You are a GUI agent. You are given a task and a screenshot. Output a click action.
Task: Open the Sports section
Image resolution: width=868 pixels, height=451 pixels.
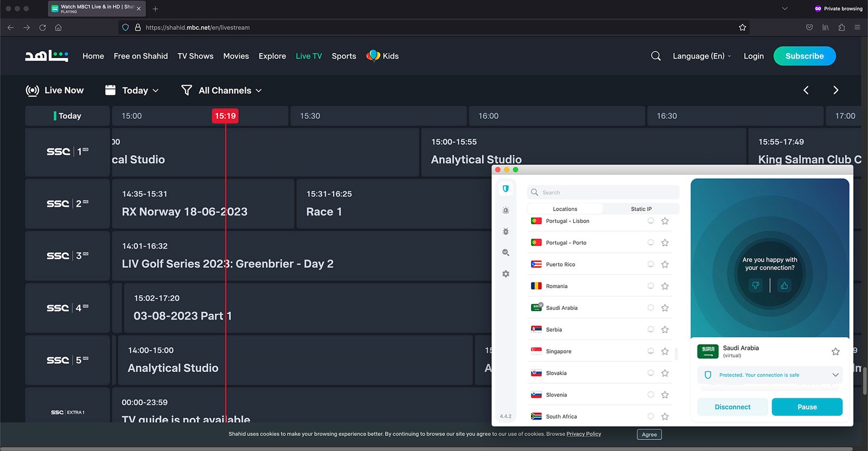coord(344,56)
